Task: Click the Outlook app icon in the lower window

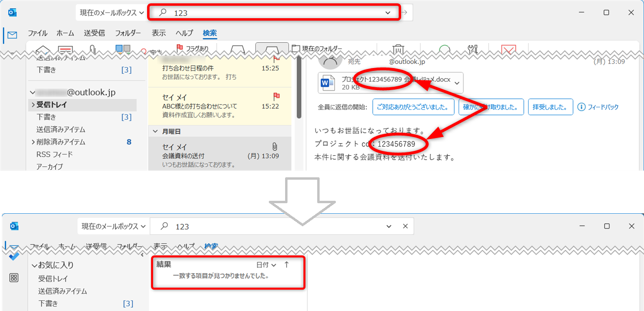Action: (14, 226)
